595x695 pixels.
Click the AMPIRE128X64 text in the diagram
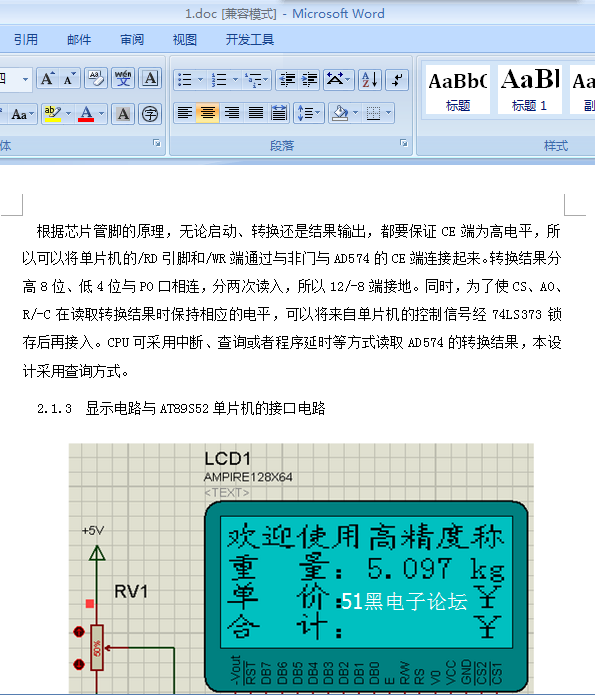[x=248, y=477]
